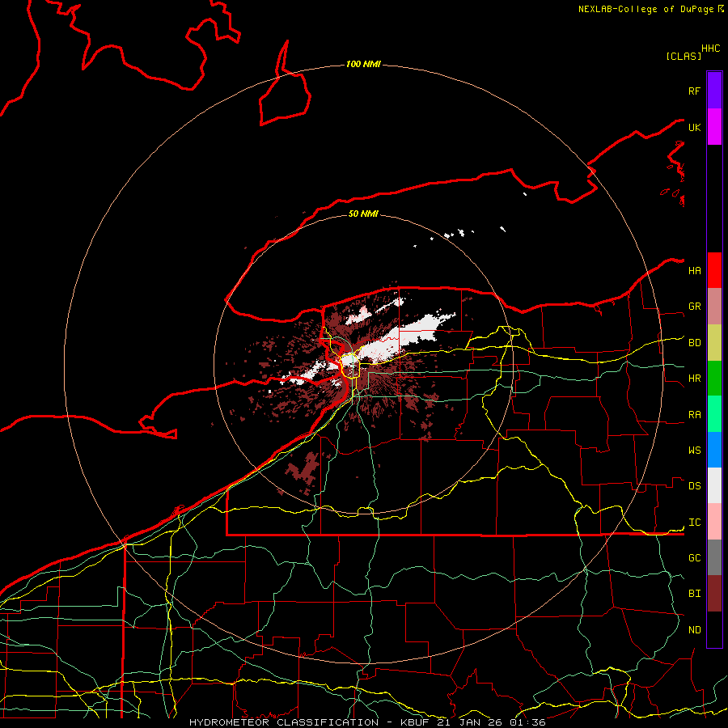Click the HYDROMETEOR CLASSIFICATION title text
728x728 pixels.
click(x=284, y=722)
